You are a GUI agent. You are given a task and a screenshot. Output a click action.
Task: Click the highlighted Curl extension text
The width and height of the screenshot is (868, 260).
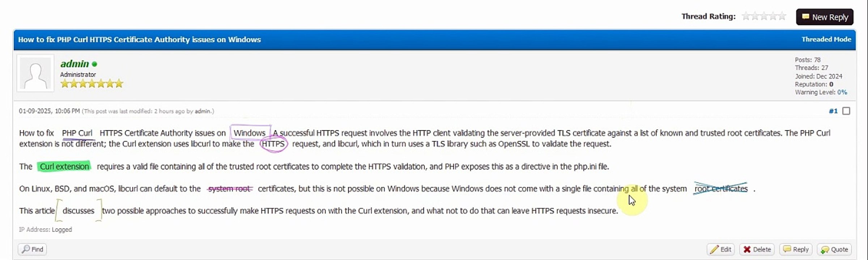tap(64, 166)
